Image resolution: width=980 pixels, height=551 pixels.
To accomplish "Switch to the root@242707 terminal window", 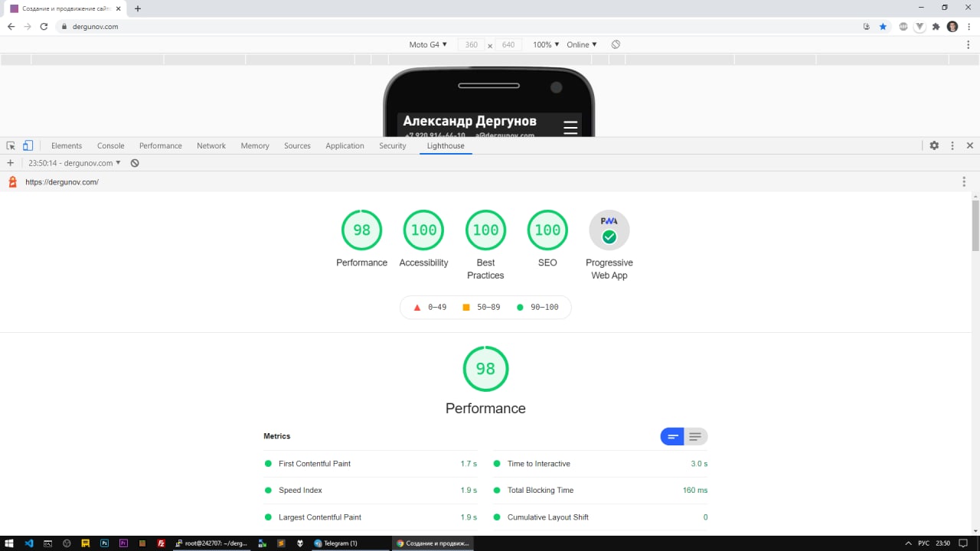I will coord(211,543).
